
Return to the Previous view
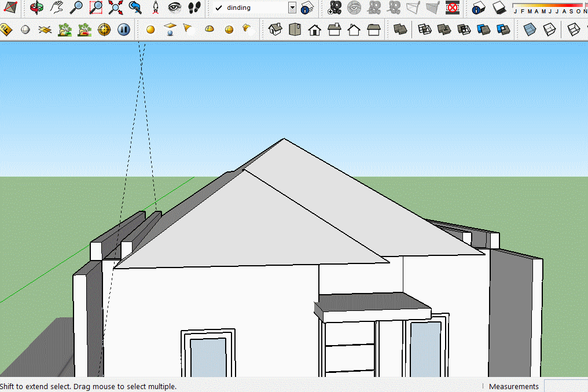click(x=135, y=8)
